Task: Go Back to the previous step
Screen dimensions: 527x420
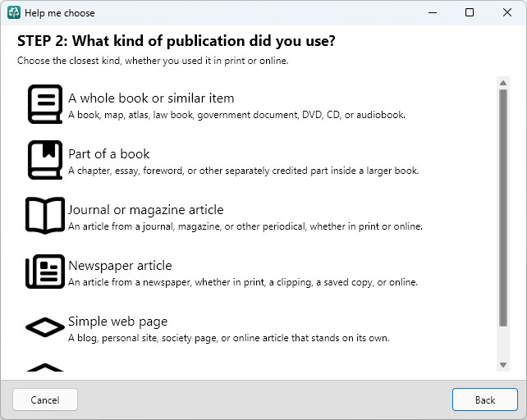Action: (485, 399)
